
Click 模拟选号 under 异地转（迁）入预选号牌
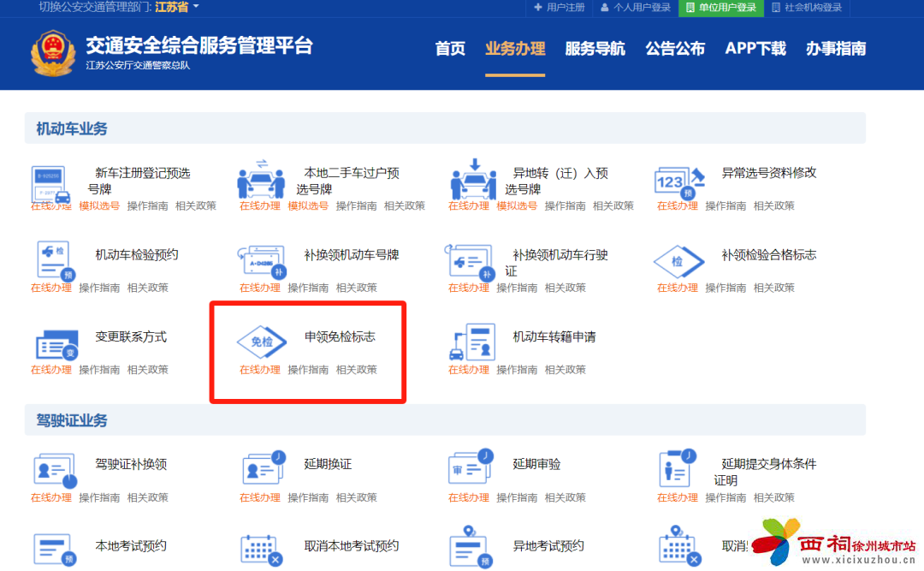(517, 205)
